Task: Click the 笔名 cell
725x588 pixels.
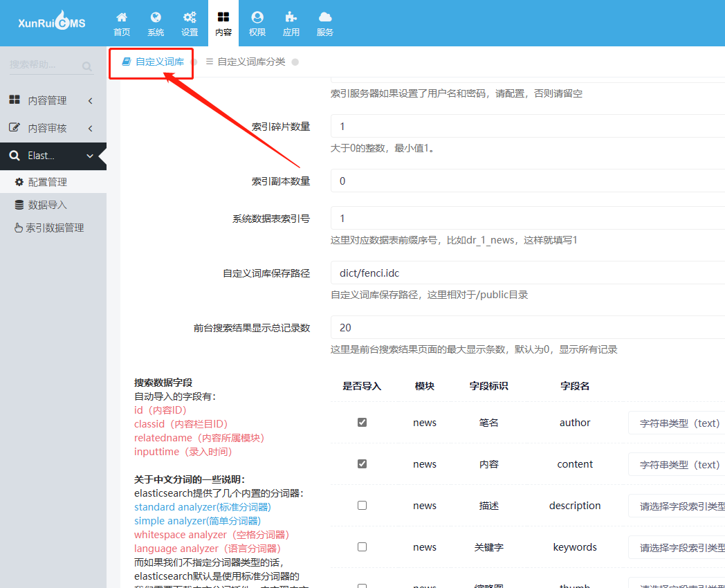Action: point(488,423)
